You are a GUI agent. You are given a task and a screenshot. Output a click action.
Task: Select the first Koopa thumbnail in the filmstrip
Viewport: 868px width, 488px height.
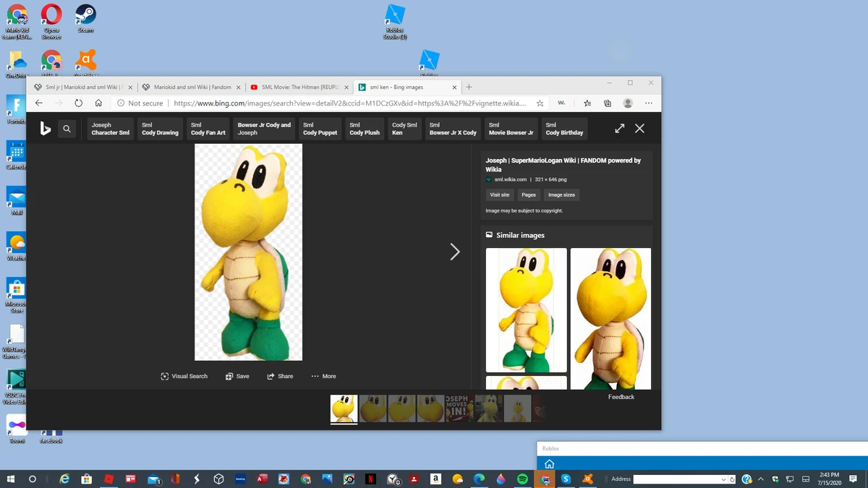click(x=344, y=408)
